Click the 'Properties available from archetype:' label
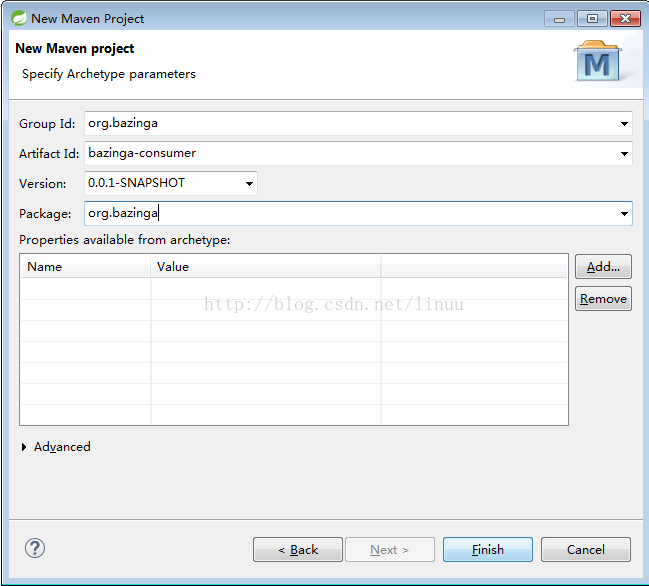The height and width of the screenshot is (586, 649). [125, 240]
